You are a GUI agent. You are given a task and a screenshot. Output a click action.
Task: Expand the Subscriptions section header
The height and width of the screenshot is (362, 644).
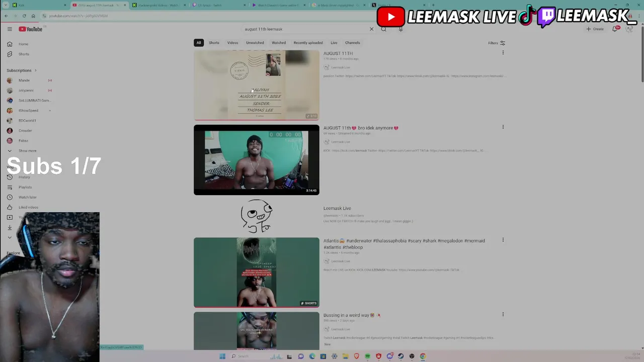click(22, 70)
